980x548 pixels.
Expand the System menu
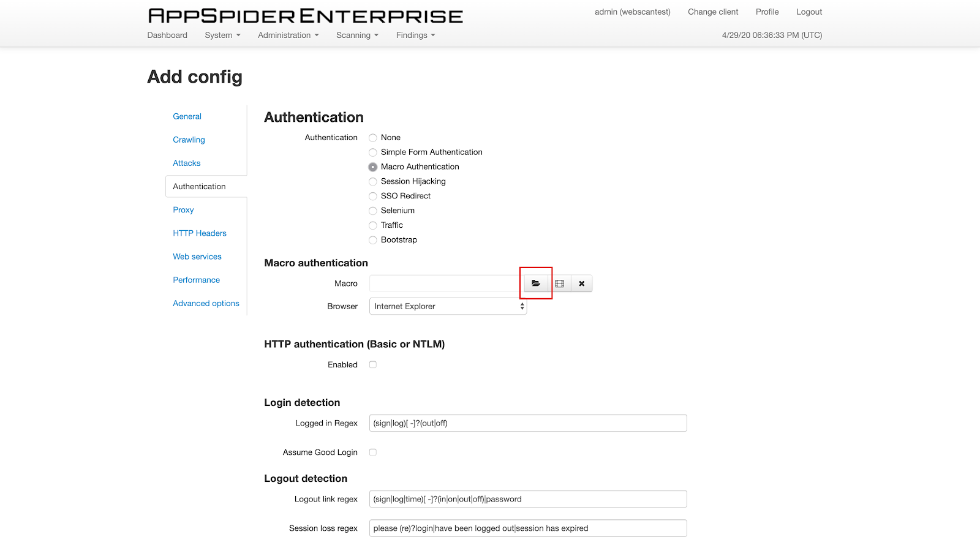coord(222,36)
